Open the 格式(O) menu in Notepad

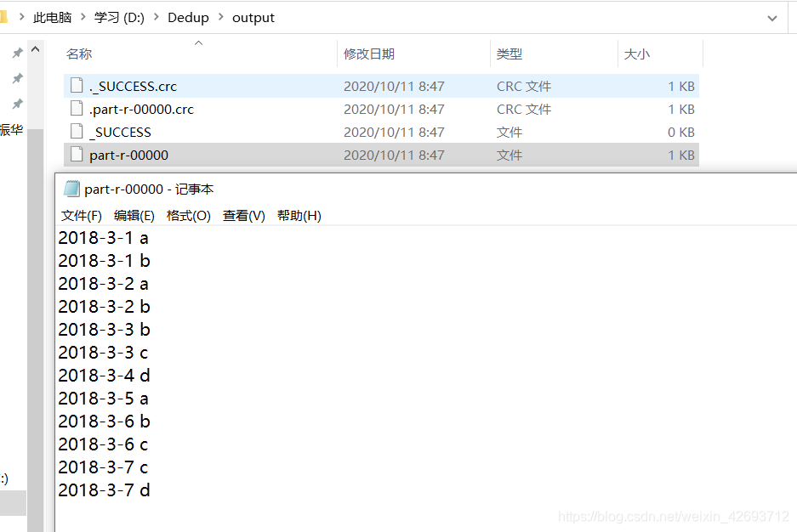189,216
